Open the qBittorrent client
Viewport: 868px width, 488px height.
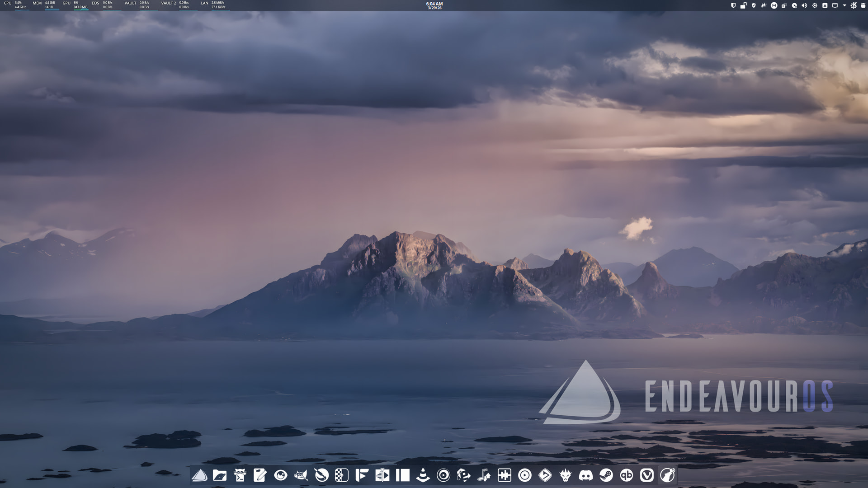pyautogui.click(x=627, y=475)
